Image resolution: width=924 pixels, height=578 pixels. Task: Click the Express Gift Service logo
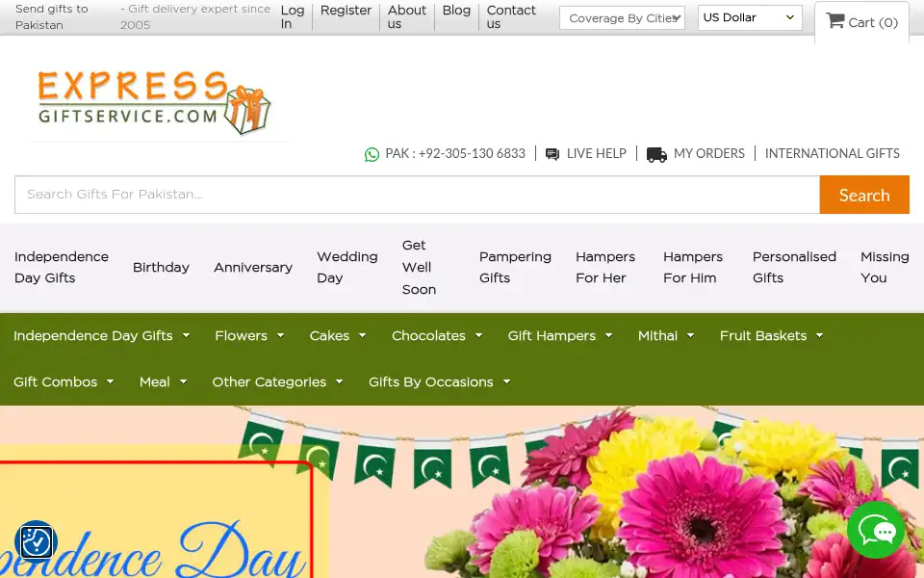154,103
